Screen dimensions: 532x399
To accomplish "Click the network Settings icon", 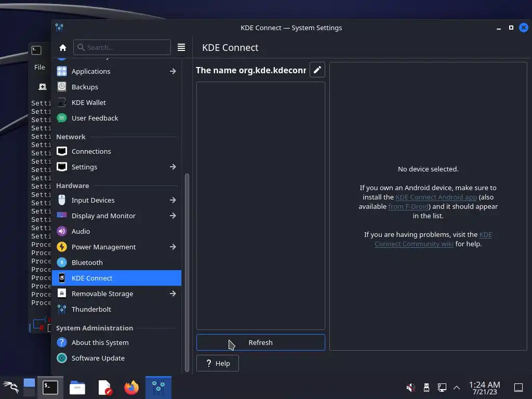I will (62, 167).
